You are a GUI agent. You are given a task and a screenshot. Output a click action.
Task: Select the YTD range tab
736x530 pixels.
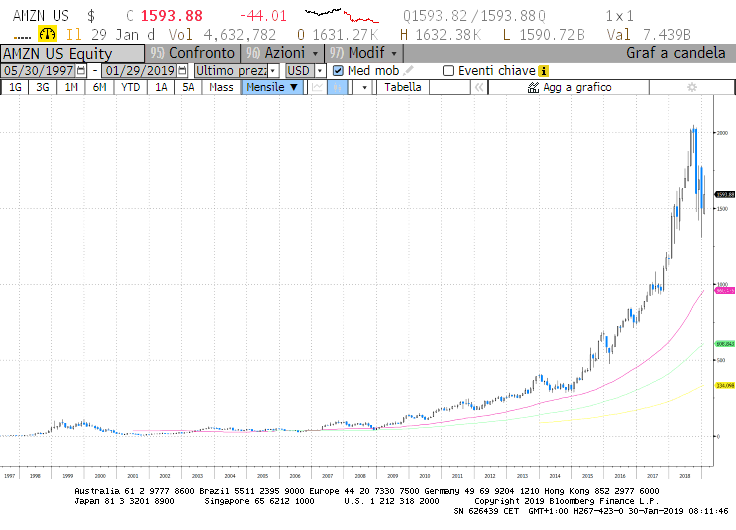[130, 87]
